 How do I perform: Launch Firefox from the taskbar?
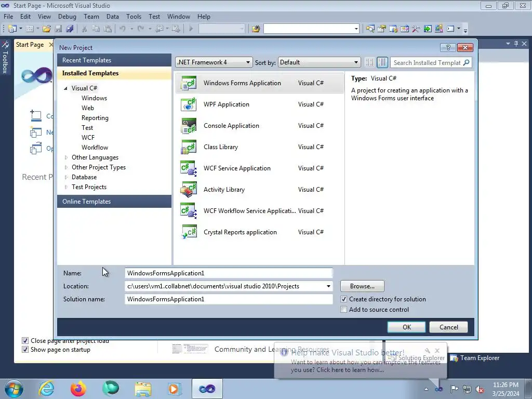(78, 389)
